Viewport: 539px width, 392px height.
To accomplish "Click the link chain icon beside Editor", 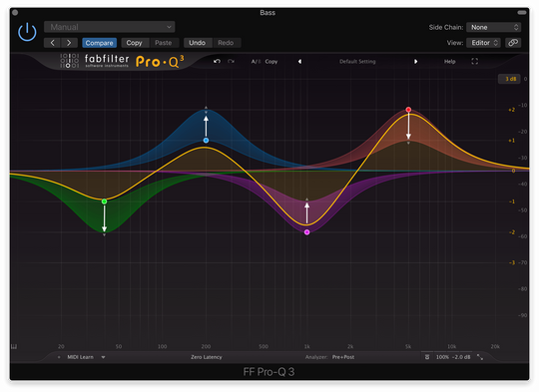I will [513, 43].
